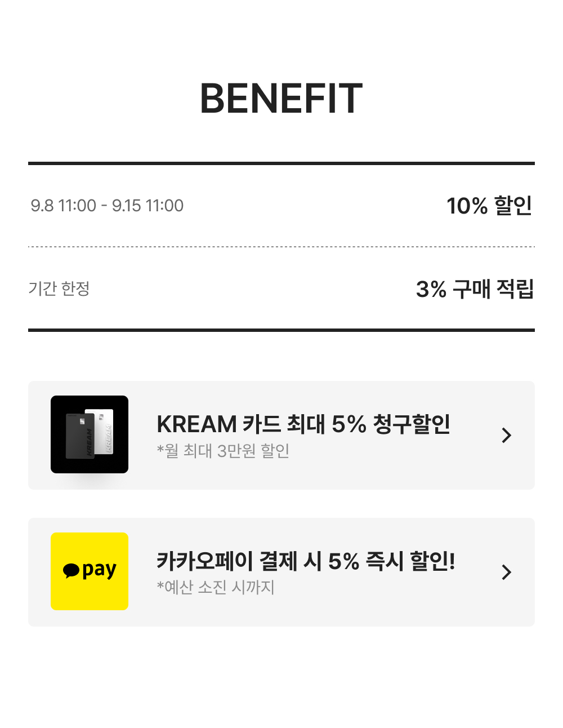The width and height of the screenshot is (563, 728).
Task: Click the '*월 최대 3만원 할인' note
Action: point(223,451)
